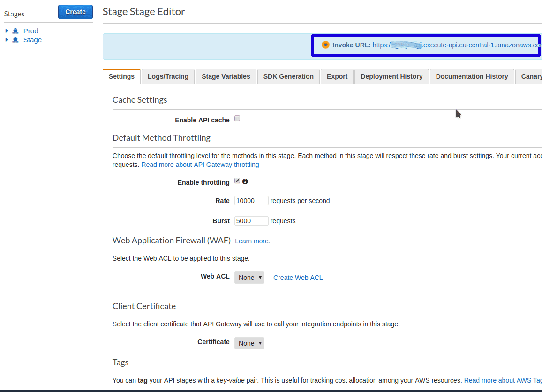Expand the Stage stage tree arrow

point(7,40)
